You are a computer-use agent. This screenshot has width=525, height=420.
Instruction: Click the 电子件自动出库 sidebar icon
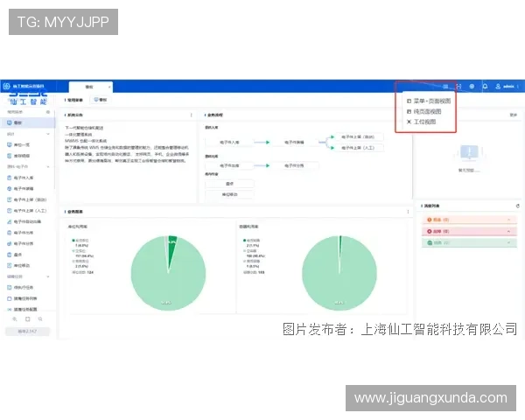[x=10, y=221]
